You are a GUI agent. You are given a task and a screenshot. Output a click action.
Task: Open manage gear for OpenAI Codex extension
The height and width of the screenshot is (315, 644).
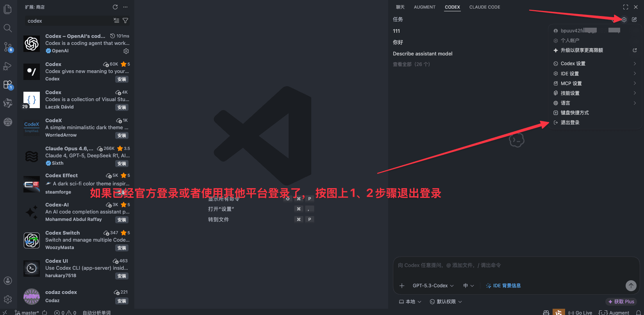pos(126,51)
